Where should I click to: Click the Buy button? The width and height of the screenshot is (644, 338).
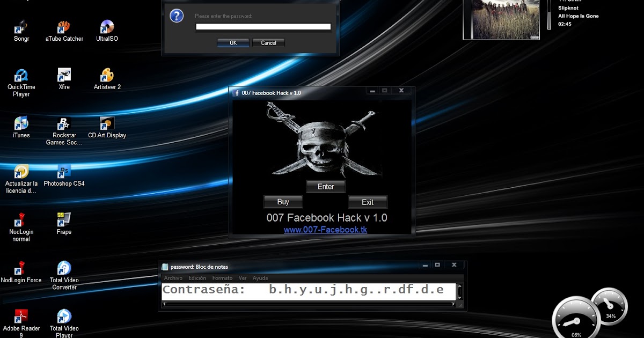[283, 202]
